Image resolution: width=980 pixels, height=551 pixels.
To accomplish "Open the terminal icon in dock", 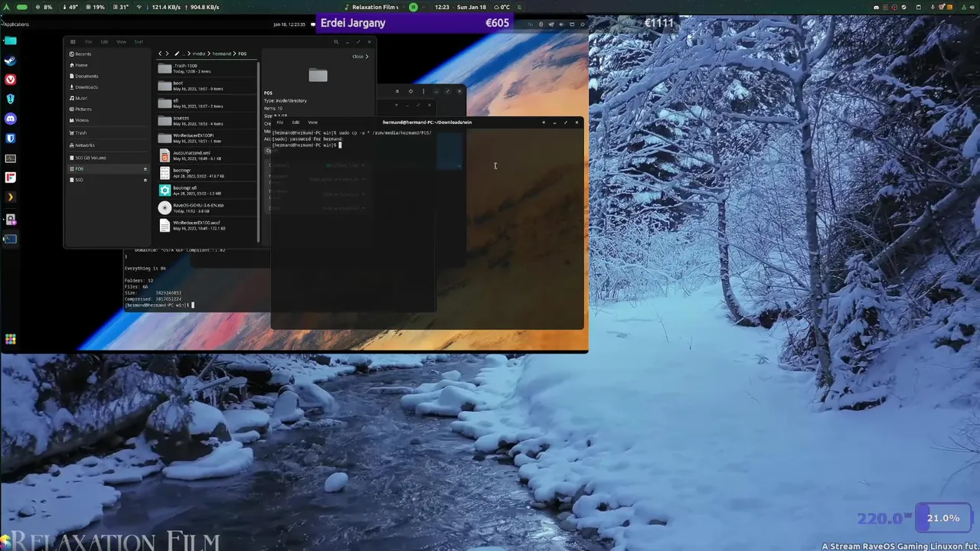I will click(x=10, y=239).
